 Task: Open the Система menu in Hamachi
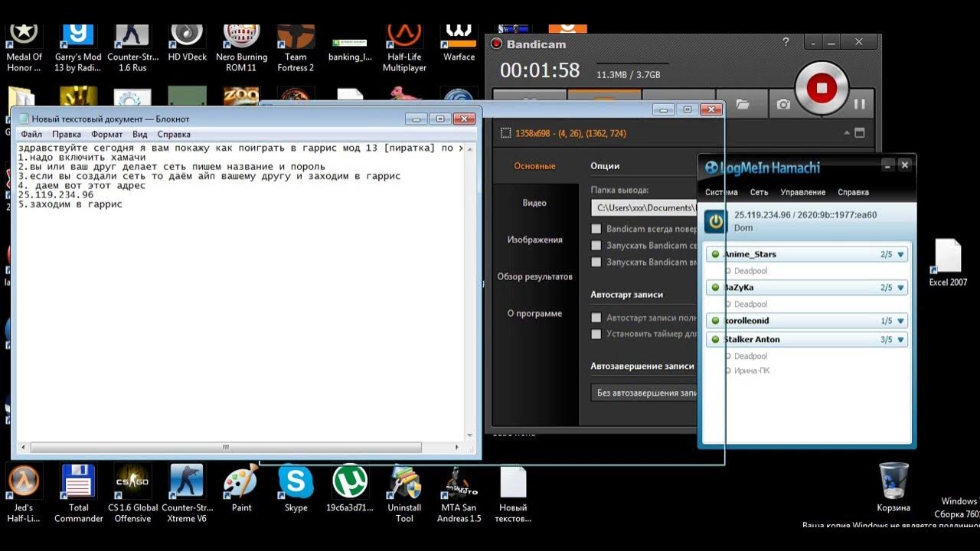click(721, 192)
